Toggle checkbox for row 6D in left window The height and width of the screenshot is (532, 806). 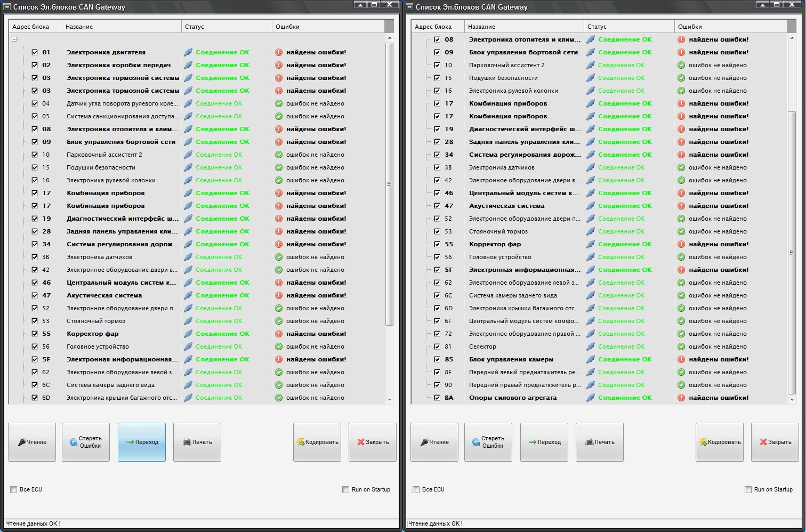[35, 398]
